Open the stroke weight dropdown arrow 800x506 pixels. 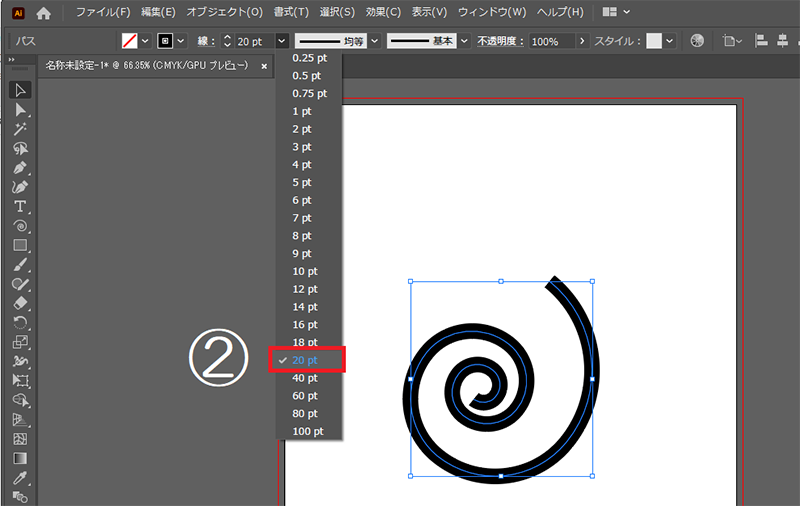(x=282, y=41)
